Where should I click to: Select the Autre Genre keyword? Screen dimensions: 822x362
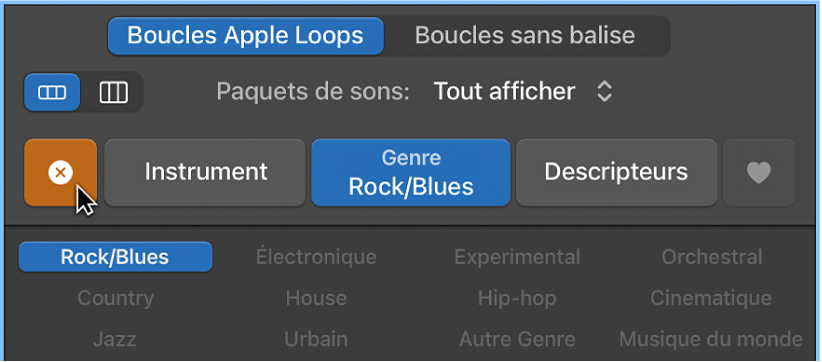517,339
